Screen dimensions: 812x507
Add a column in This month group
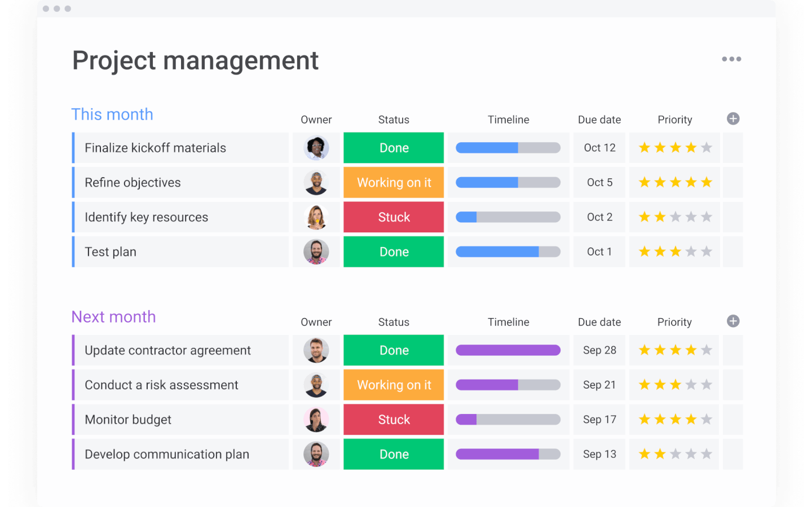click(x=733, y=118)
